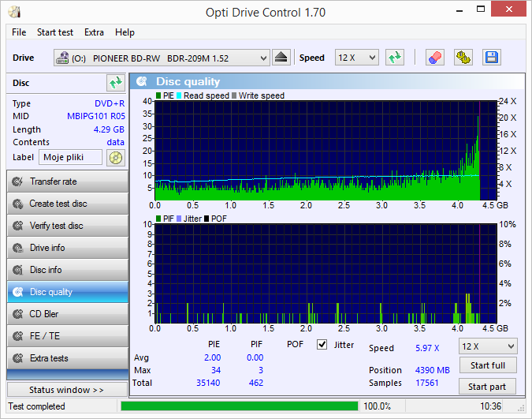
Task: Expand the Status window panel
Action: (67, 390)
